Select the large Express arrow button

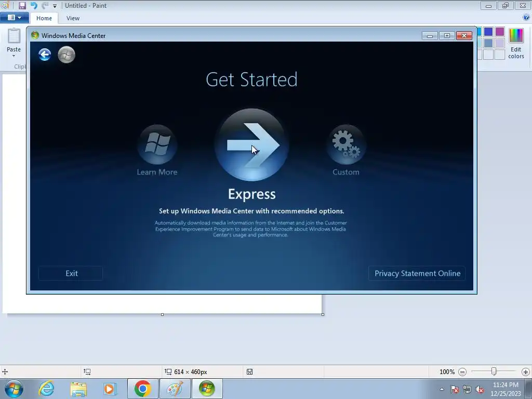(x=252, y=145)
